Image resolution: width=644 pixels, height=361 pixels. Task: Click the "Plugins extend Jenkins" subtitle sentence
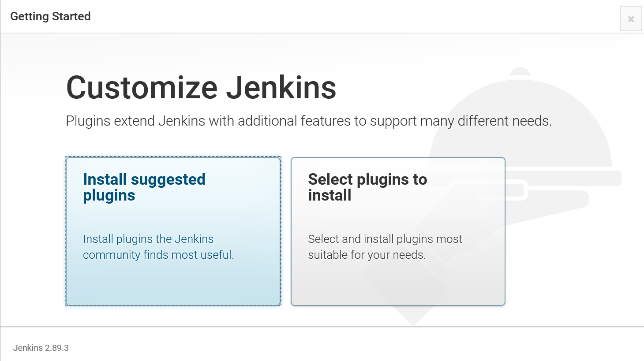point(309,121)
